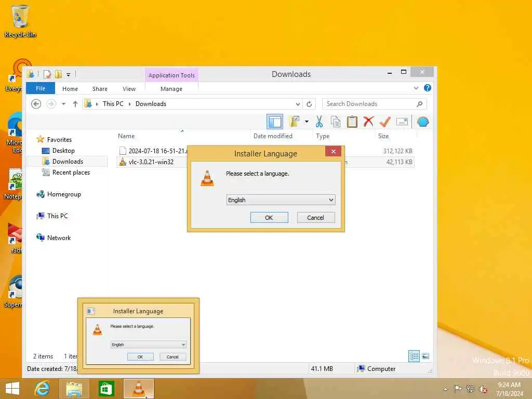Open the File menu in Downloads window
Image resolution: width=532 pixels, height=399 pixels.
coord(41,88)
